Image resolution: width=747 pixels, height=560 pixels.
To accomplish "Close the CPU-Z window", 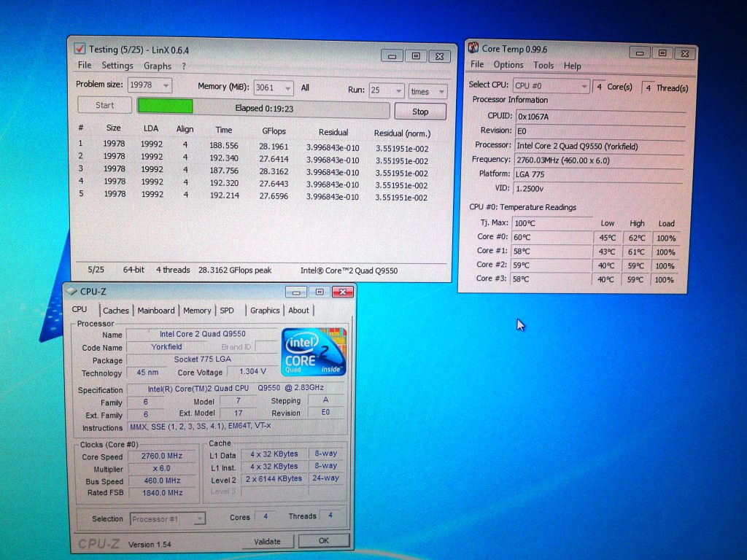I will [x=343, y=292].
